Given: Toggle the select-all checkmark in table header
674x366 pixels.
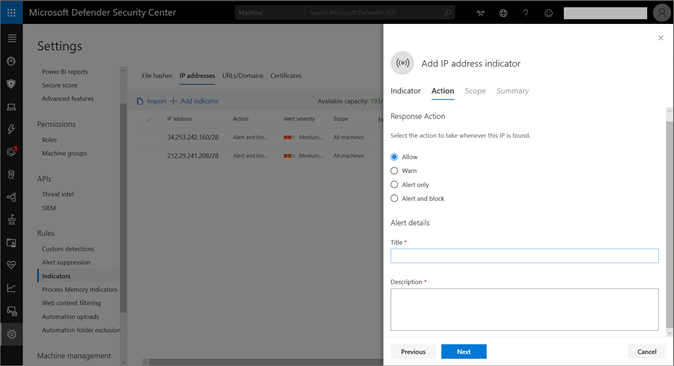Looking at the screenshot, I should pos(149,119).
